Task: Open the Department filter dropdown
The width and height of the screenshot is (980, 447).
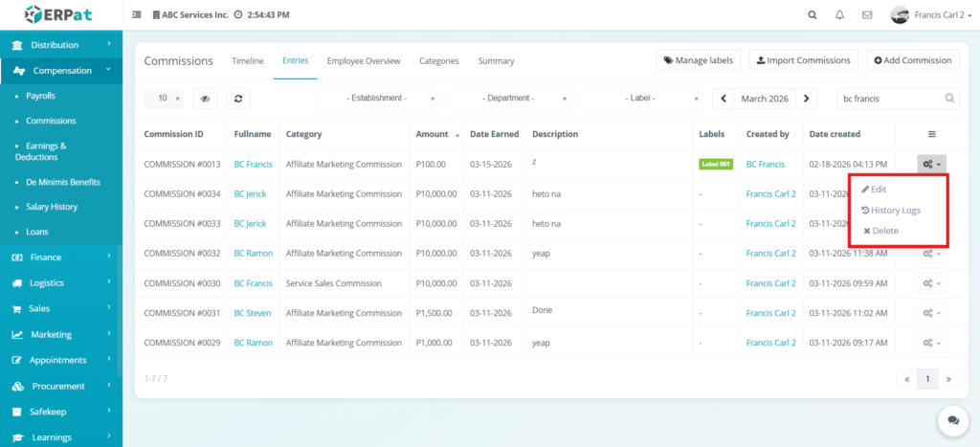Action: tap(513, 99)
